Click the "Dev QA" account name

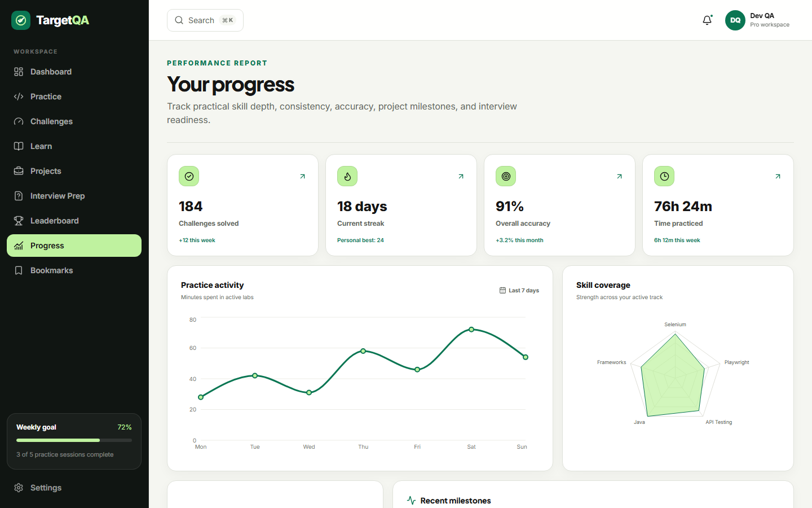(762, 16)
